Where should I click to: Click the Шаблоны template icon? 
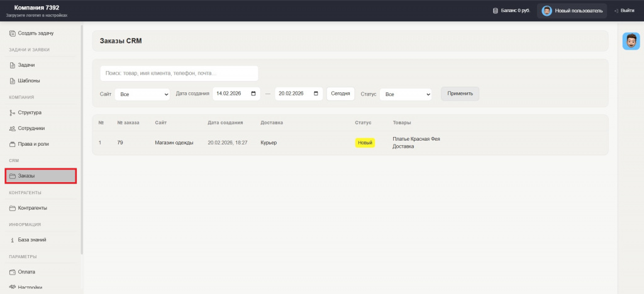[13, 80]
